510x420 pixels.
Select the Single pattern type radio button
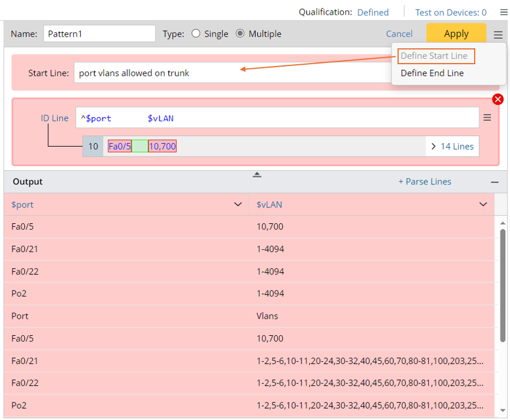click(x=195, y=34)
